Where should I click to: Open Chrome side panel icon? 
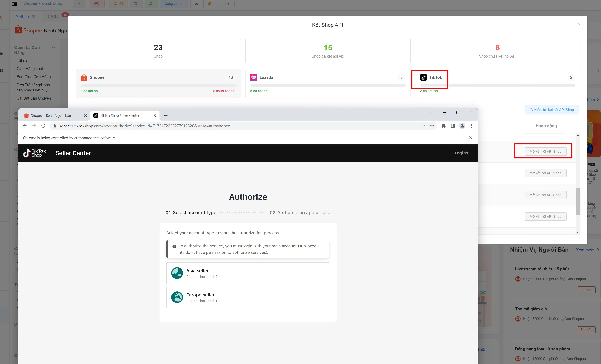pyautogui.click(x=453, y=126)
